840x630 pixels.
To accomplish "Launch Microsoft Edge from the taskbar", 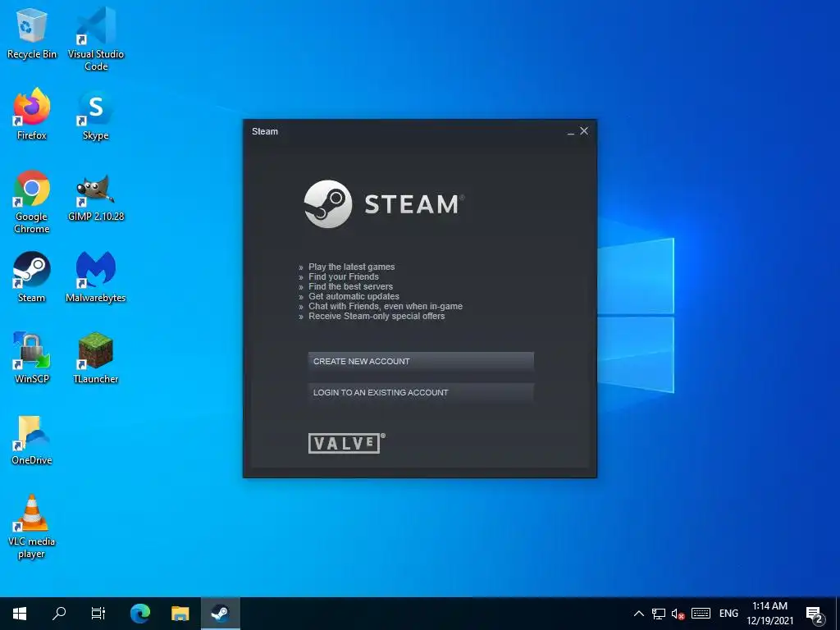I will pos(140,614).
